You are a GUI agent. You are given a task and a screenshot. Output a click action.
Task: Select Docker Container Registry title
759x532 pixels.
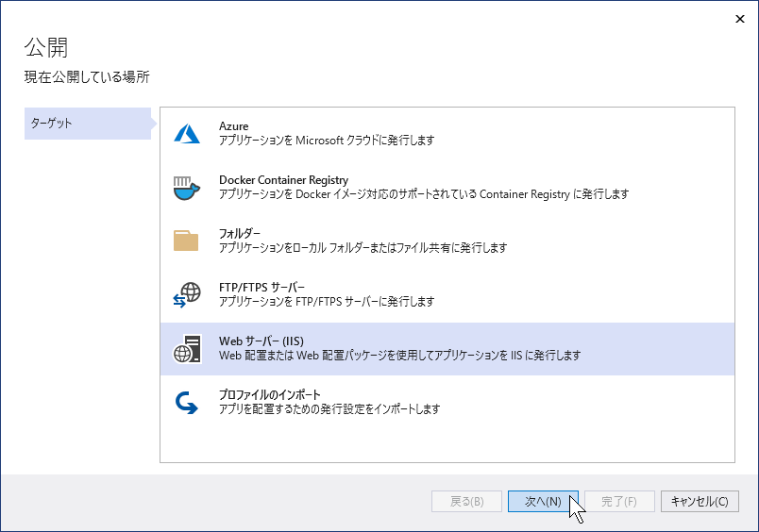[283, 180]
